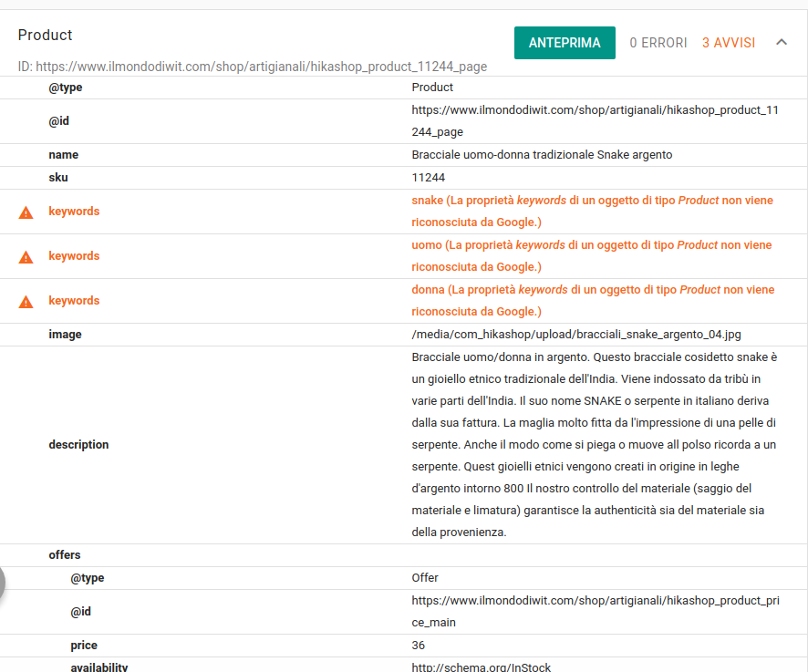Viewport: 808px width, 672px height.
Task: Collapse the Product section chevron
Action: 782,42
